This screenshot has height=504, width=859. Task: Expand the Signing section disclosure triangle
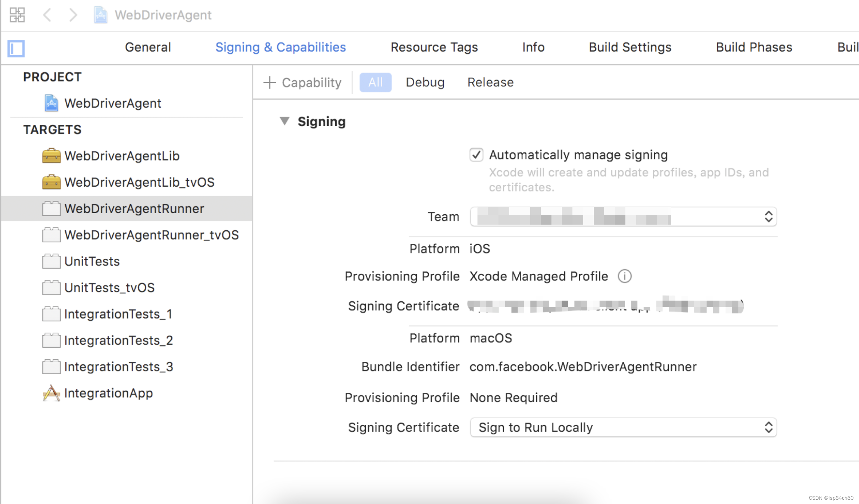point(286,121)
